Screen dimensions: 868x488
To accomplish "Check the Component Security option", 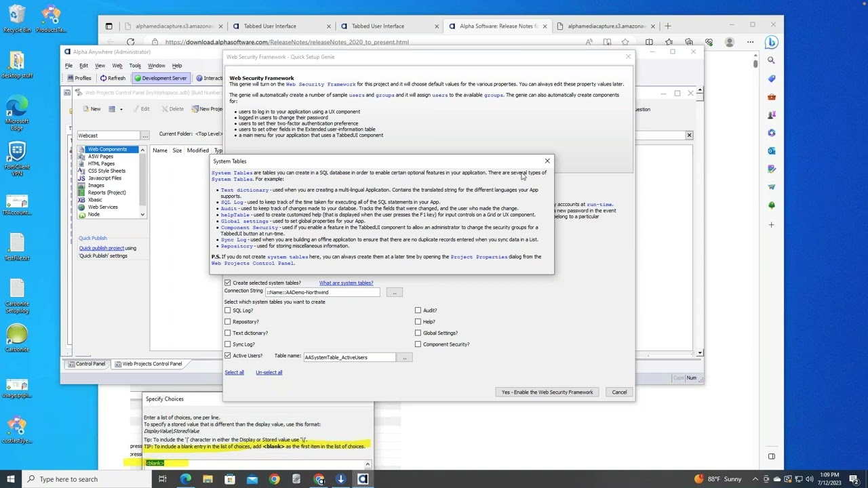I will point(418,344).
